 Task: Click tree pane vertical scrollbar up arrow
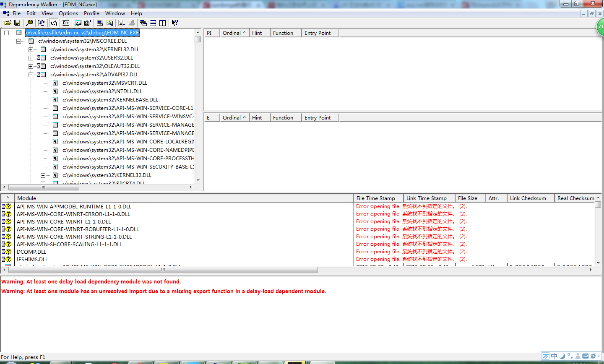click(x=198, y=32)
